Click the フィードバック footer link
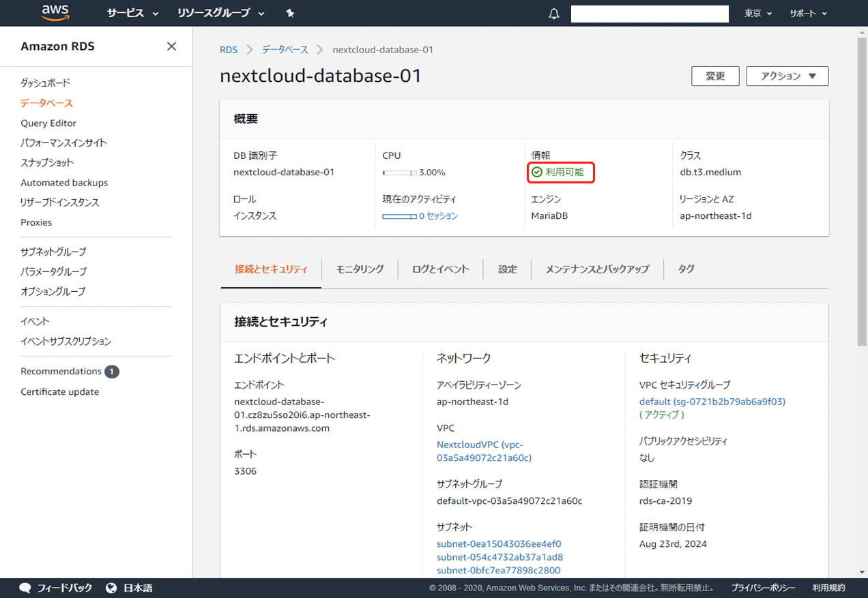This screenshot has height=598, width=868. click(x=64, y=588)
